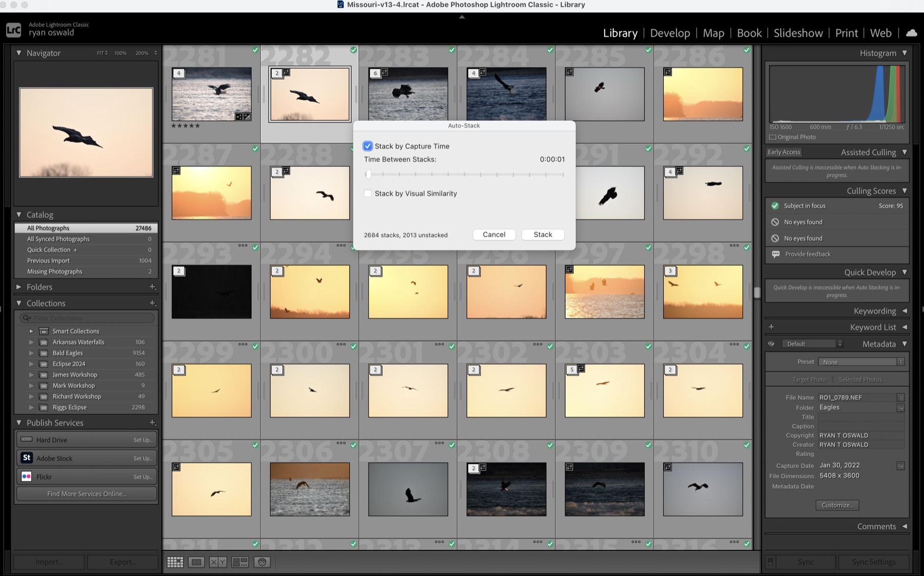The width and height of the screenshot is (924, 576).
Task: Enable Stack by Visual Similarity
Action: pyautogui.click(x=368, y=194)
